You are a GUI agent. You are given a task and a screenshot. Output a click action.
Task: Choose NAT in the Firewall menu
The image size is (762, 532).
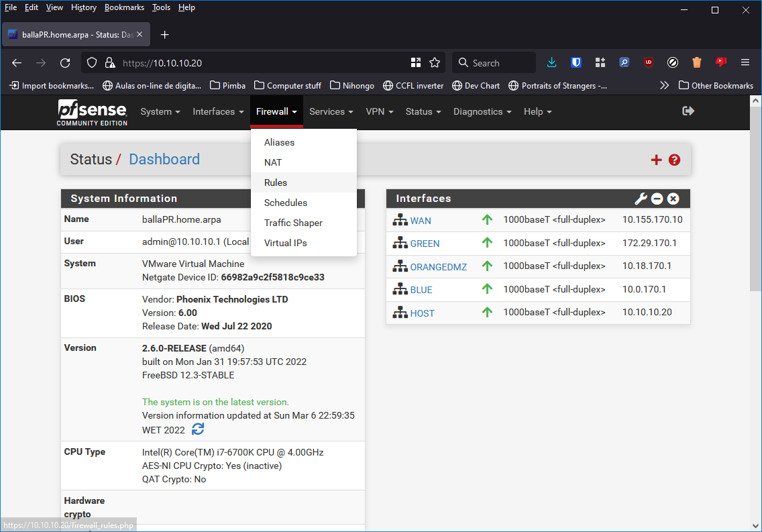[273, 162]
